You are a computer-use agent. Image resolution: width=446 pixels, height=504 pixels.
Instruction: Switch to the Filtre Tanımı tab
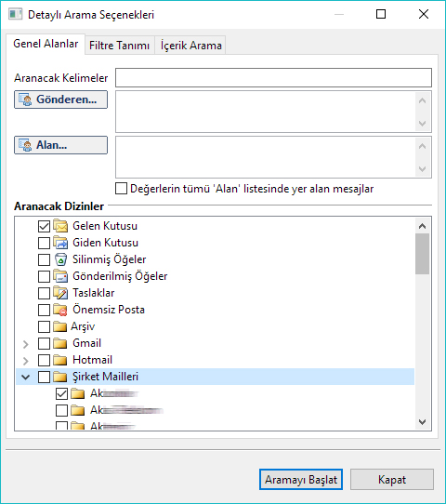click(120, 45)
